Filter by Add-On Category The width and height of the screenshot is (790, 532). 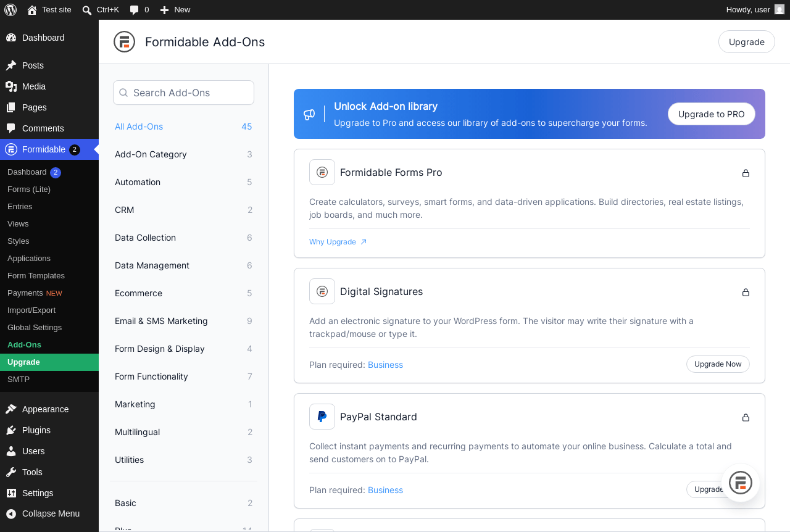[x=183, y=154]
